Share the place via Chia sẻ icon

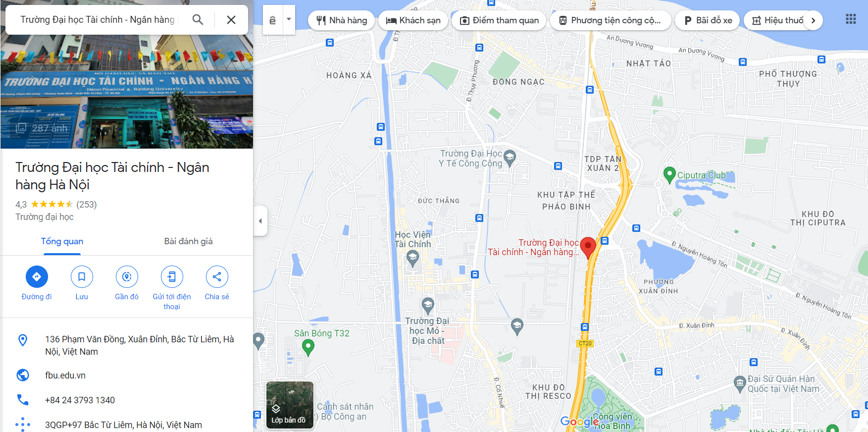pos(217,276)
